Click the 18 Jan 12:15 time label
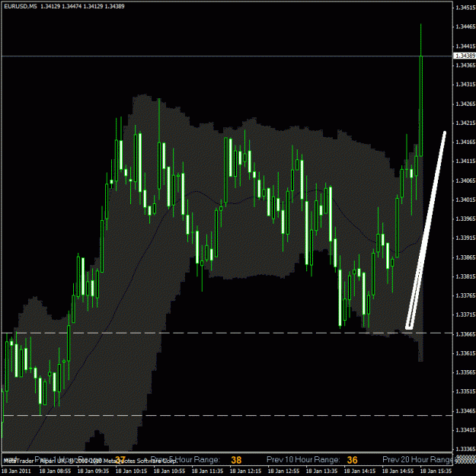The height and width of the screenshot is (476, 476). coord(245,471)
